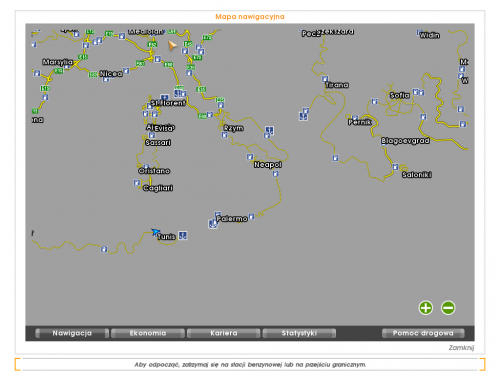
Task: Click the Cagliari city label
Action: pyautogui.click(x=158, y=188)
